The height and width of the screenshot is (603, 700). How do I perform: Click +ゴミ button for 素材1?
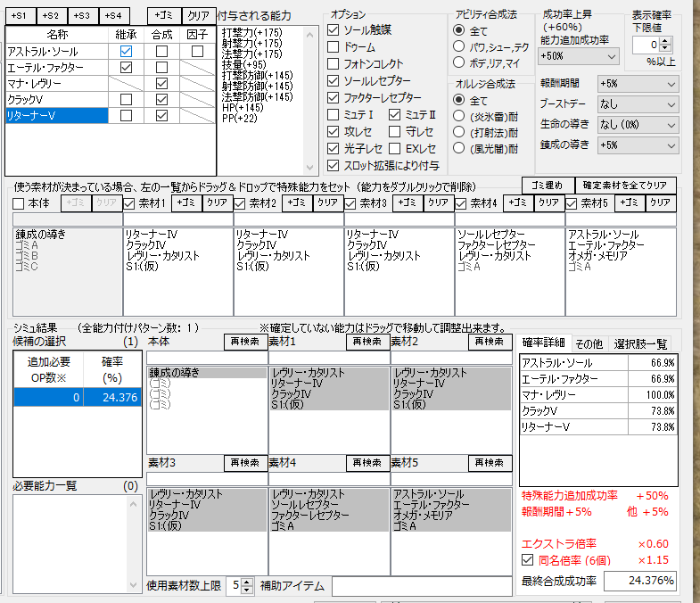tap(186, 202)
